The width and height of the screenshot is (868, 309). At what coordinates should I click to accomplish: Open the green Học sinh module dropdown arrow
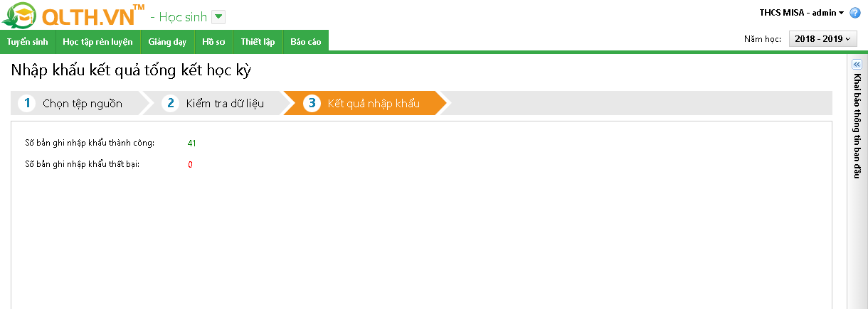218,17
